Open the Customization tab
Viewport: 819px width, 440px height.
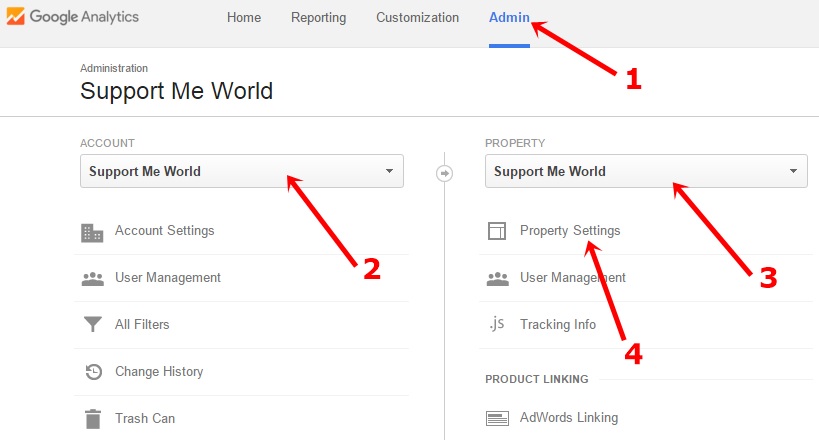pos(417,17)
